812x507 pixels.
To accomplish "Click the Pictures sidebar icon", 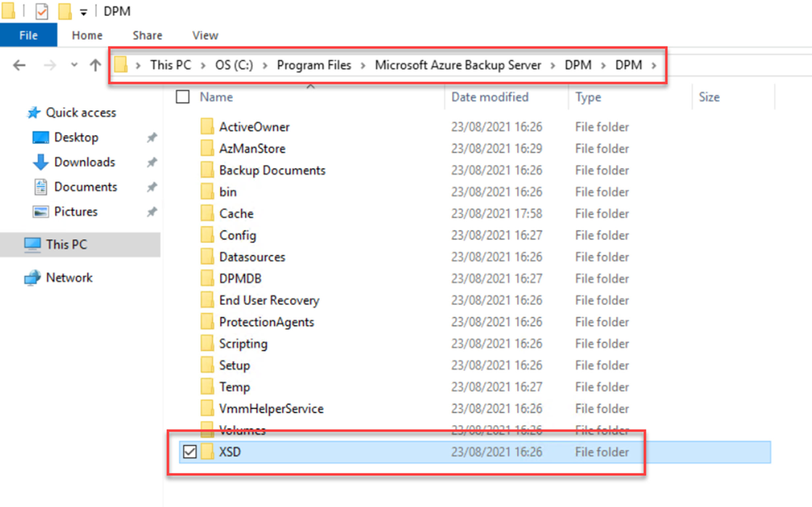I will point(40,212).
